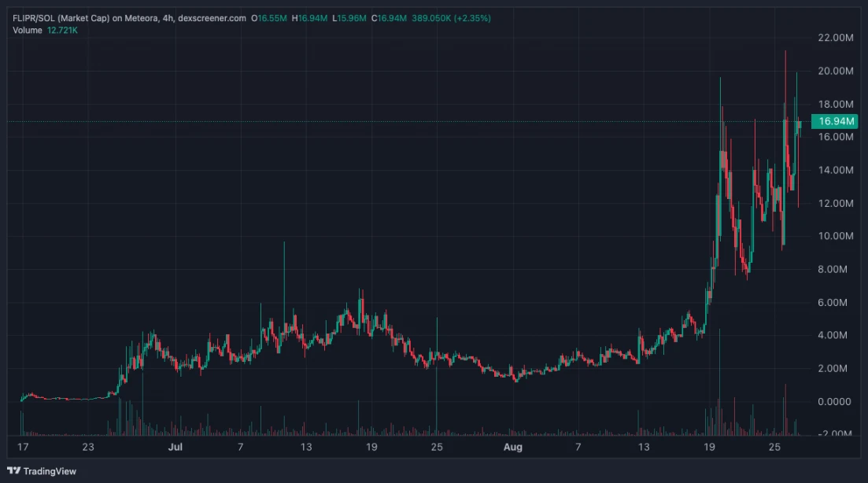Click the Jul label on time axis
The height and width of the screenshot is (483, 868).
175,448
